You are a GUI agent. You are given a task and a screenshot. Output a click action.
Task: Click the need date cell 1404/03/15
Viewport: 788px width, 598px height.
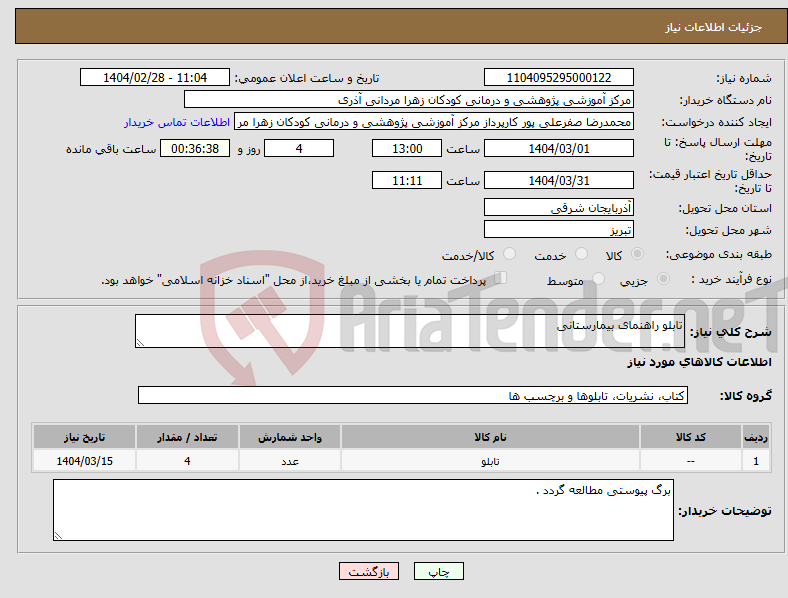pyautogui.click(x=84, y=460)
